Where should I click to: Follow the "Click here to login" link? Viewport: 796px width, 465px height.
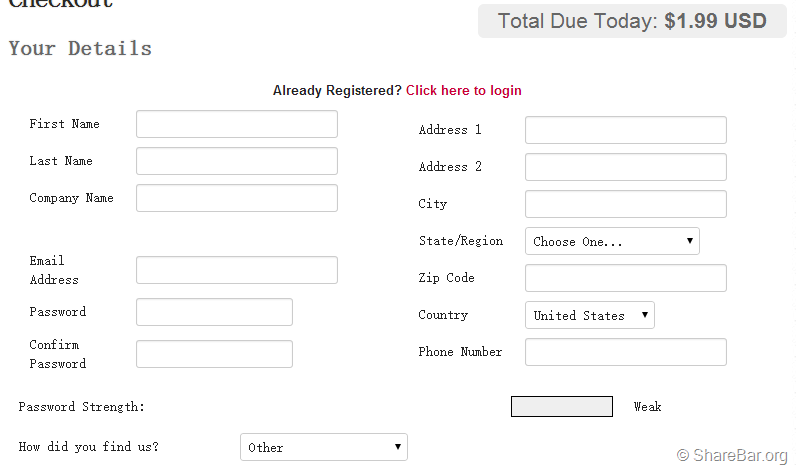tap(463, 91)
